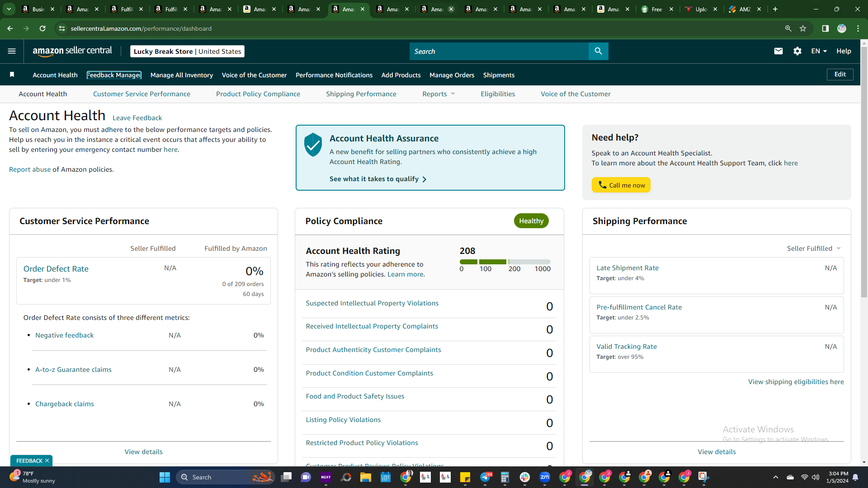Open the settings gear icon
868x488 pixels.
pos(797,51)
